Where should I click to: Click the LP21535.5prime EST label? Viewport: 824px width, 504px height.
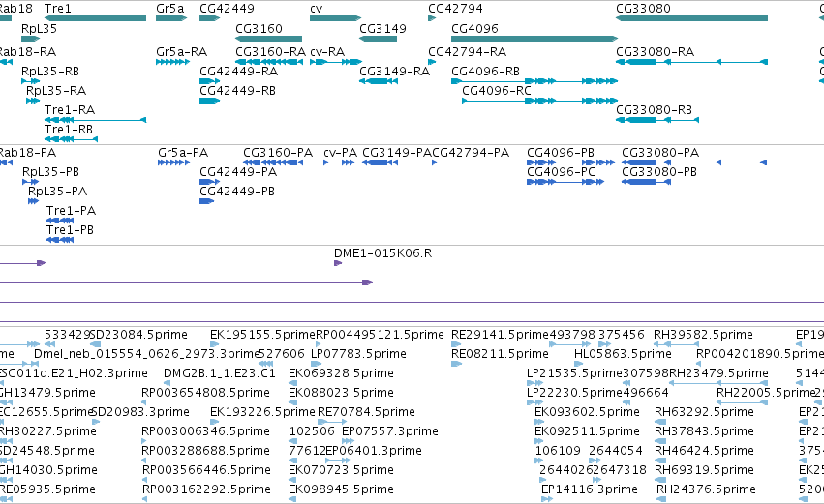click(574, 373)
